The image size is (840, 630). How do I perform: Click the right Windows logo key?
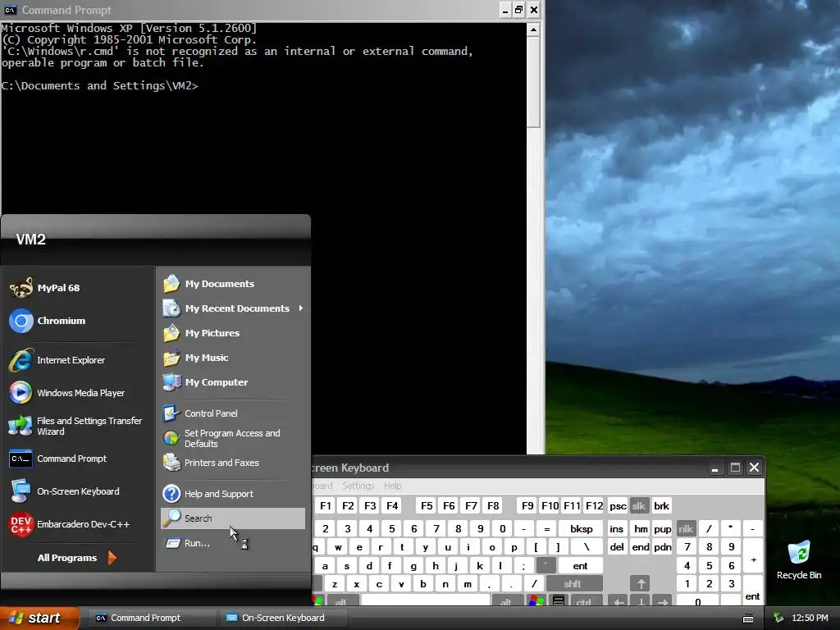tap(536, 601)
